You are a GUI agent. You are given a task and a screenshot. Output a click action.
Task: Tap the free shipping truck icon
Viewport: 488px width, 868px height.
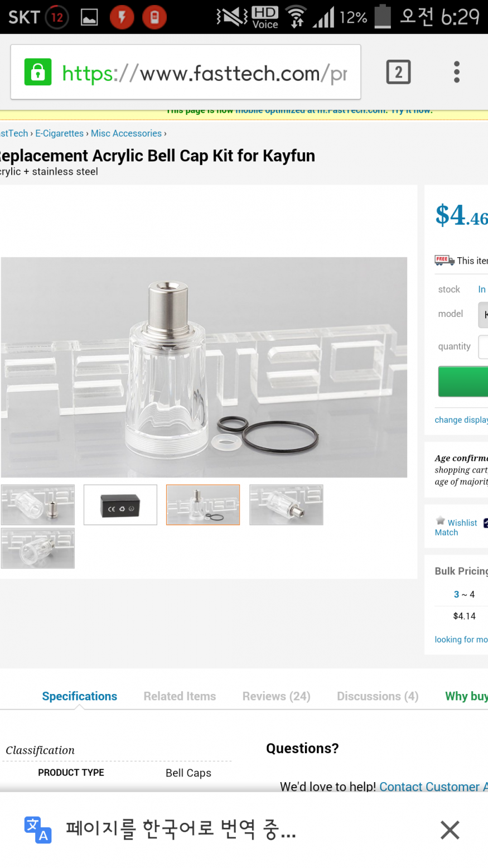coord(444,261)
